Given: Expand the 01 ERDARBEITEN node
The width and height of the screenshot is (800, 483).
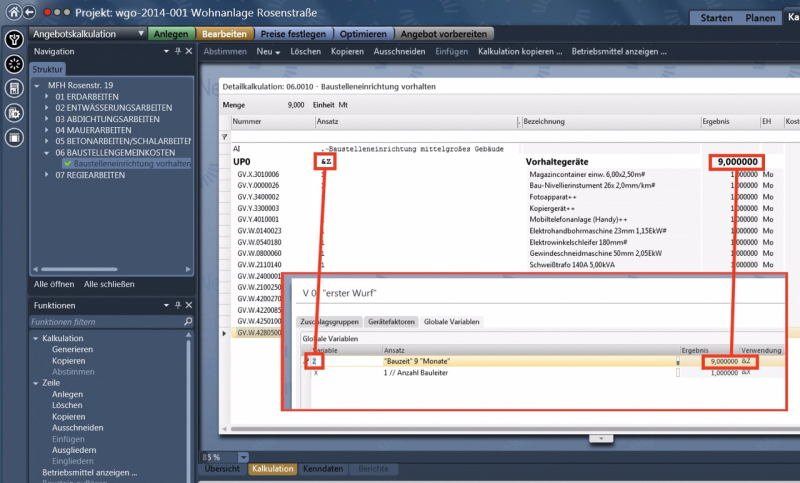Looking at the screenshot, I should pyautogui.click(x=47, y=96).
